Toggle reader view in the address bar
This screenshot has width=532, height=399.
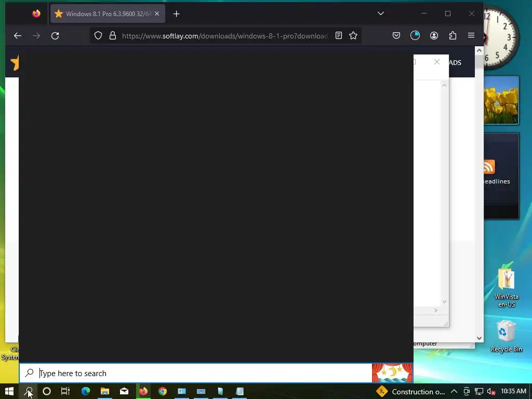pyautogui.click(x=339, y=36)
